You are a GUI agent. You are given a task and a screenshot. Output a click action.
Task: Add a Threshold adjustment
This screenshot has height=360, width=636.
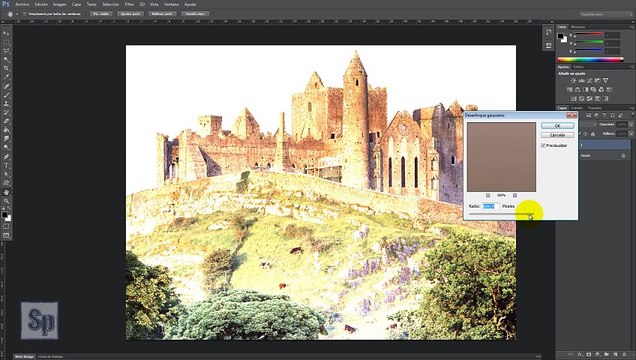click(589, 99)
